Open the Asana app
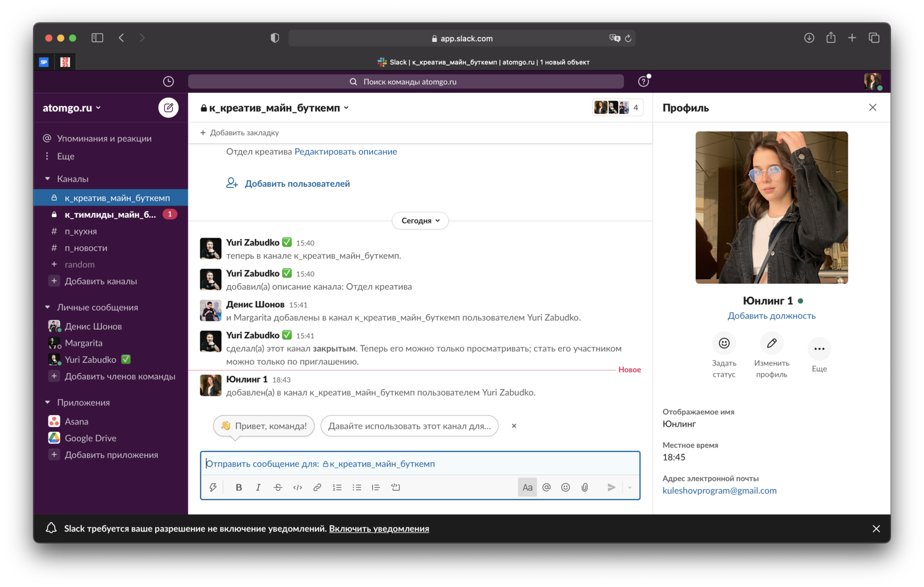Image resolution: width=924 pixels, height=587 pixels. (111, 422)
